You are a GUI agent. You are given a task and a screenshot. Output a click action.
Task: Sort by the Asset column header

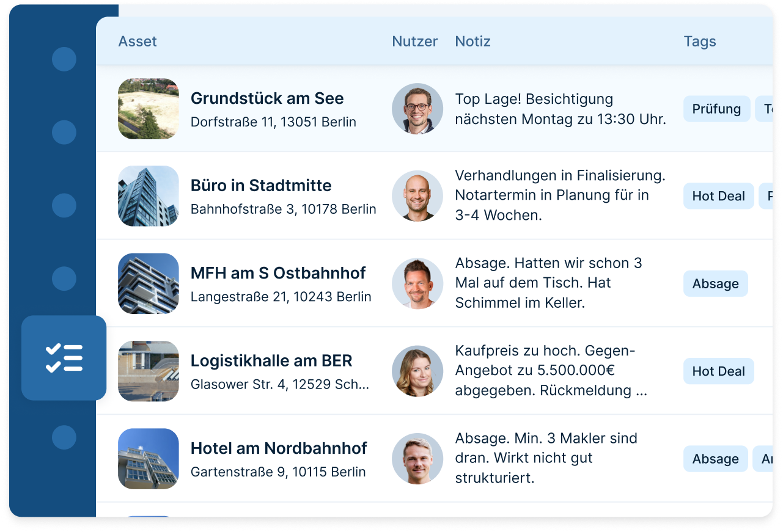(138, 42)
